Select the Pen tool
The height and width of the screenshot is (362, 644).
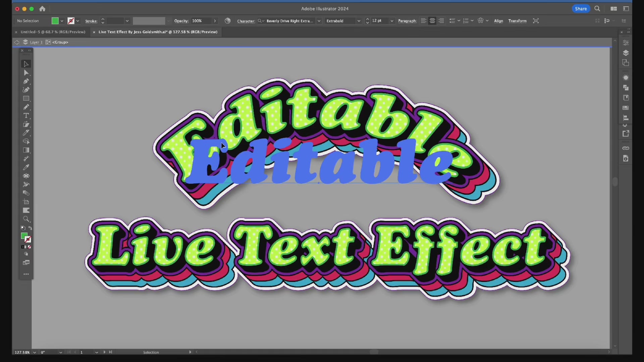pyautogui.click(x=26, y=81)
